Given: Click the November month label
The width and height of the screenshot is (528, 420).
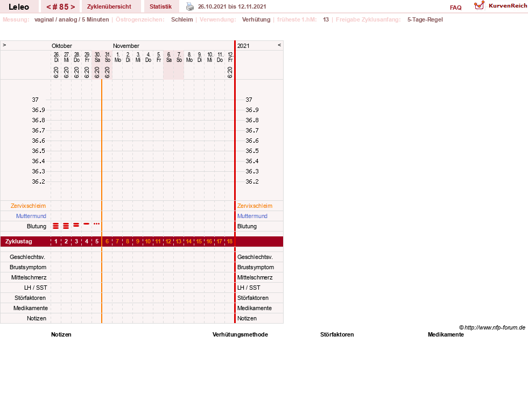Looking at the screenshot, I should (126, 46).
